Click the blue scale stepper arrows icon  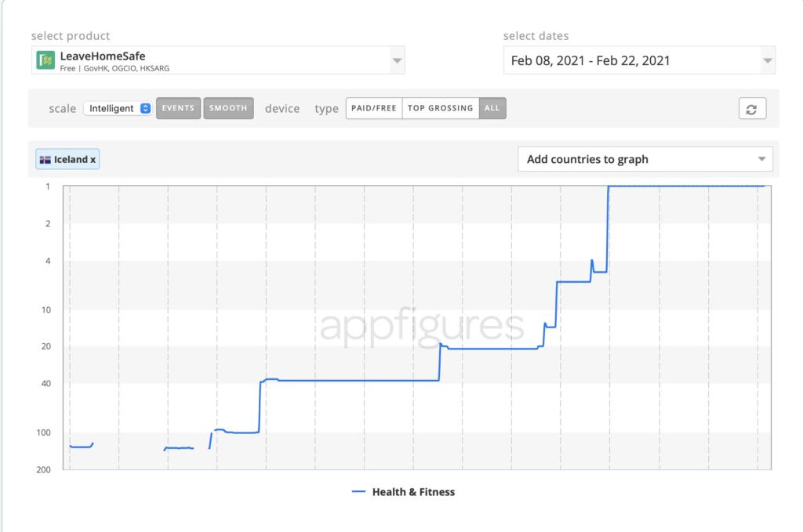pyautogui.click(x=145, y=108)
